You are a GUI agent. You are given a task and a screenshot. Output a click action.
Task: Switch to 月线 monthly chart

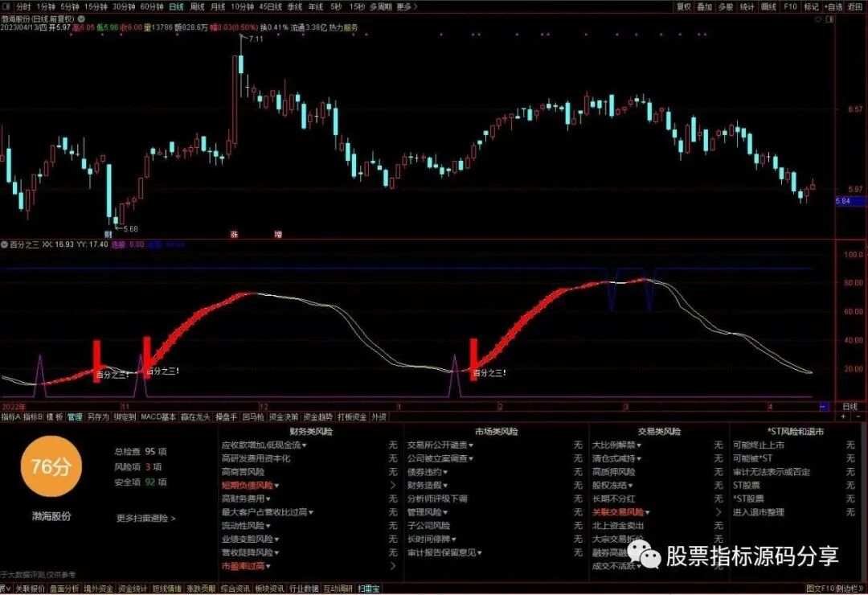[x=218, y=6]
